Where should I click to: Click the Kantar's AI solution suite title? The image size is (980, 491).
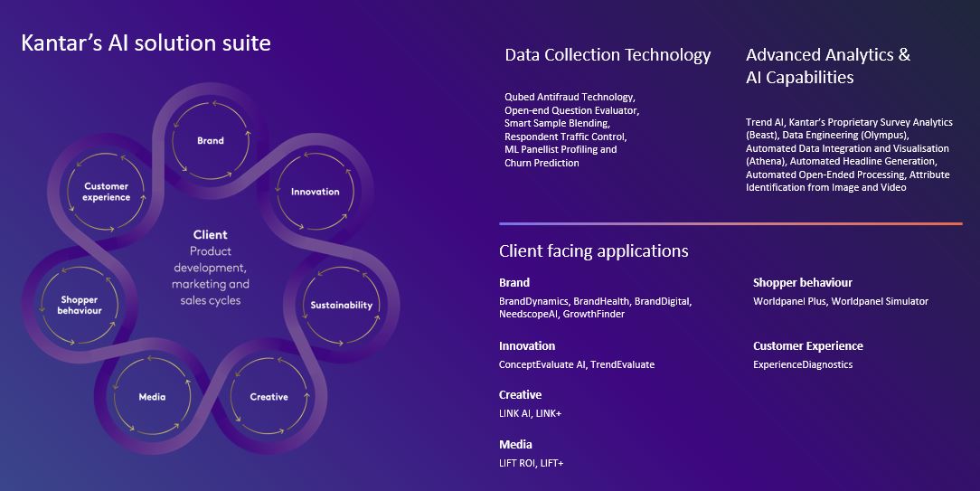point(146,42)
